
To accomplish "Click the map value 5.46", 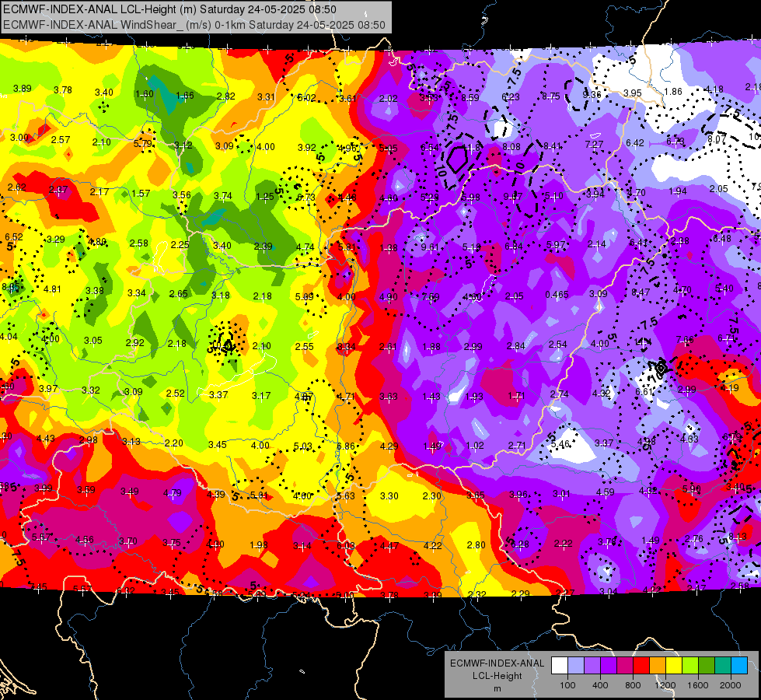I will 560,443.
